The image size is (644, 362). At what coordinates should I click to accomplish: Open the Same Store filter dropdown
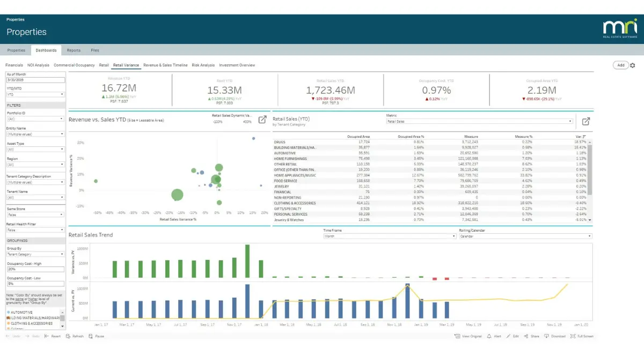point(35,215)
